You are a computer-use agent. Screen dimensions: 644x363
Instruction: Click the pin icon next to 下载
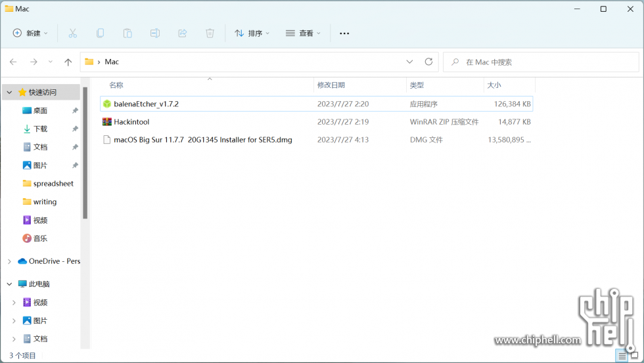75,129
